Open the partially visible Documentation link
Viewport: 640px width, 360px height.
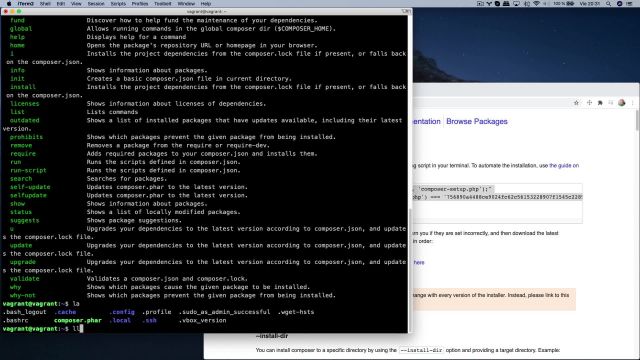(427, 121)
